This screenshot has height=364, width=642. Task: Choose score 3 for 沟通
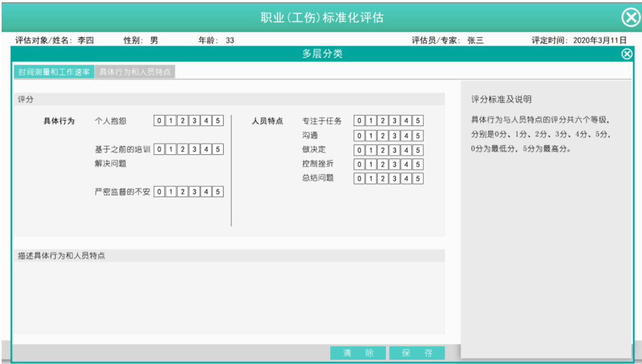(x=394, y=136)
